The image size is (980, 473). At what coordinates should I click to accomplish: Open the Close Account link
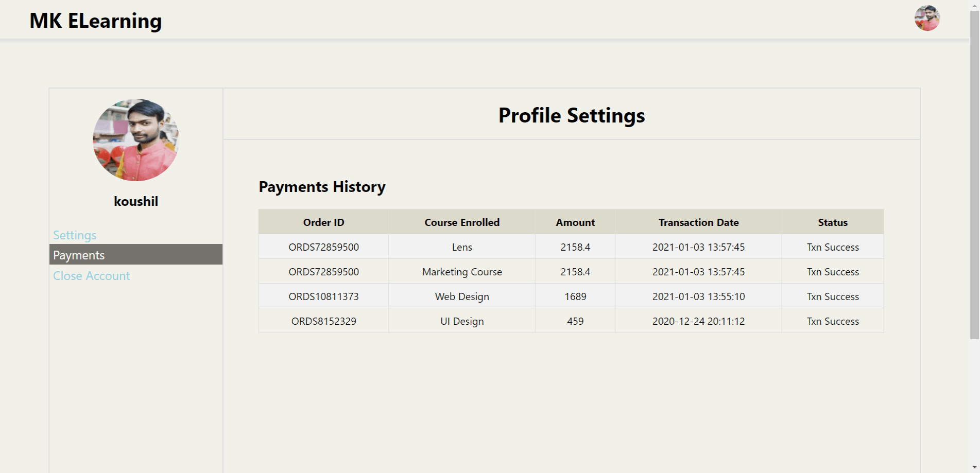91,276
